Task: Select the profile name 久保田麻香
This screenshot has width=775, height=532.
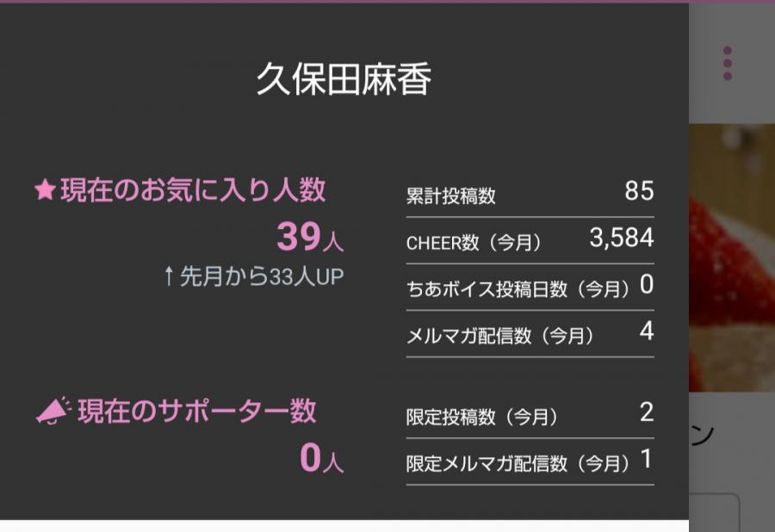Action: [x=344, y=80]
